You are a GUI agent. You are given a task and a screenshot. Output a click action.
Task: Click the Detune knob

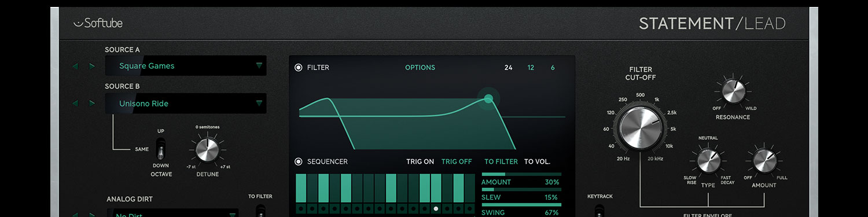click(207, 149)
